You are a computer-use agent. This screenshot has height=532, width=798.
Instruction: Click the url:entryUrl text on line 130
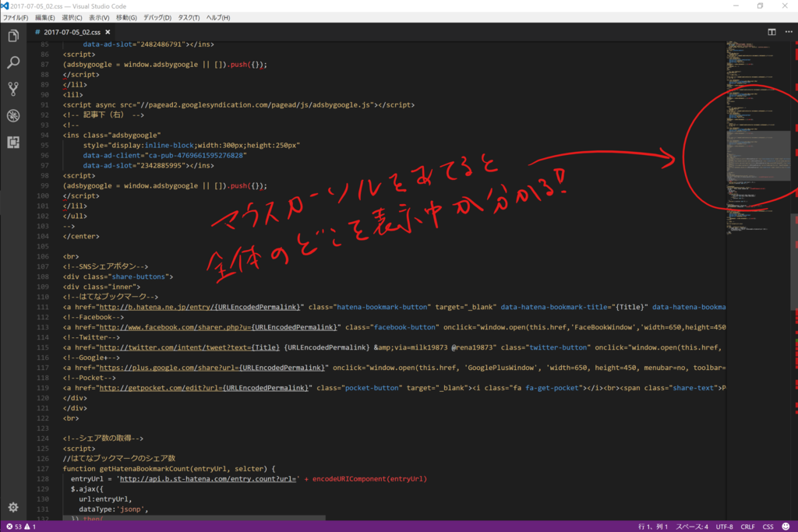pos(105,499)
